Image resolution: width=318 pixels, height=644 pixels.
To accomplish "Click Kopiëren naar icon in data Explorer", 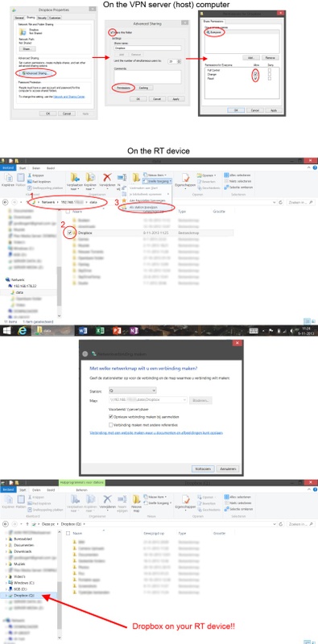I will pos(91,182).
